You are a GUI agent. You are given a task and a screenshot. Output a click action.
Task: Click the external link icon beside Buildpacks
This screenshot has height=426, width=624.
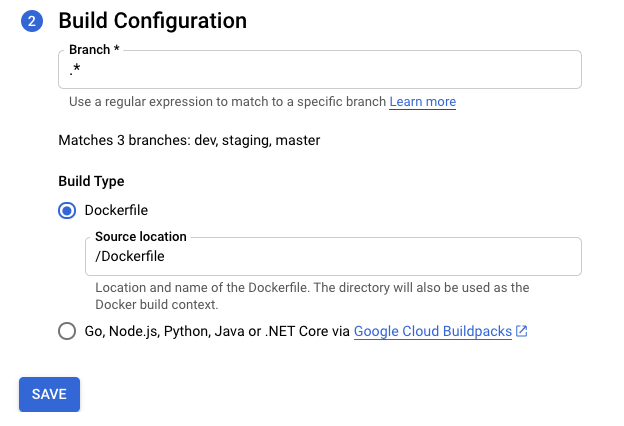[521, 331]
